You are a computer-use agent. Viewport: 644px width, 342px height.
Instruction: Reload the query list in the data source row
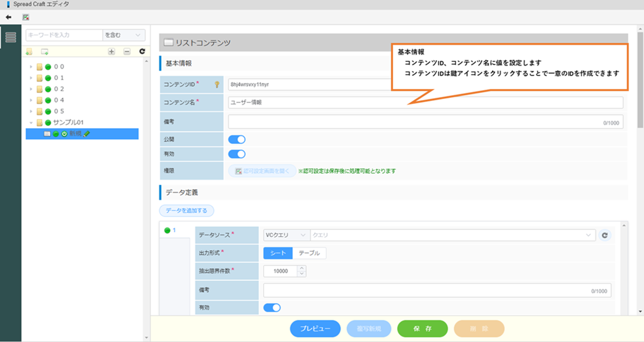[605, 235]
